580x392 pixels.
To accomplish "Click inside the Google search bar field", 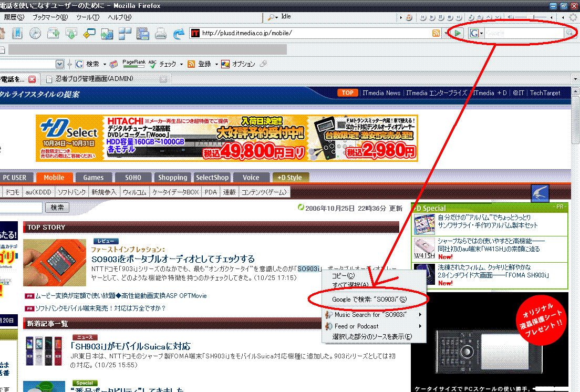I will point(524,33).
